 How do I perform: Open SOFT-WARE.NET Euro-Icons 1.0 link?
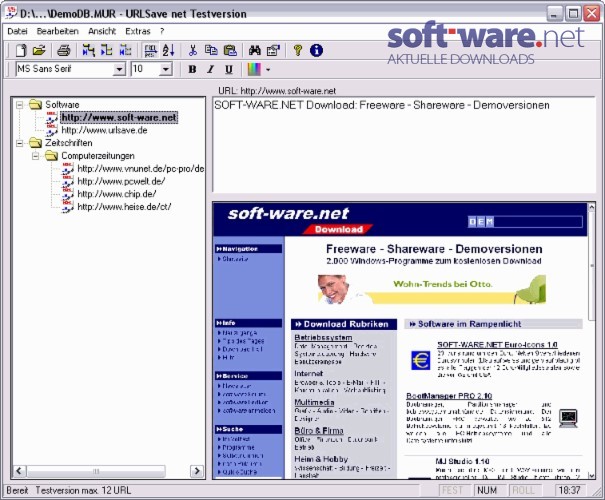[x=497, y=345]
